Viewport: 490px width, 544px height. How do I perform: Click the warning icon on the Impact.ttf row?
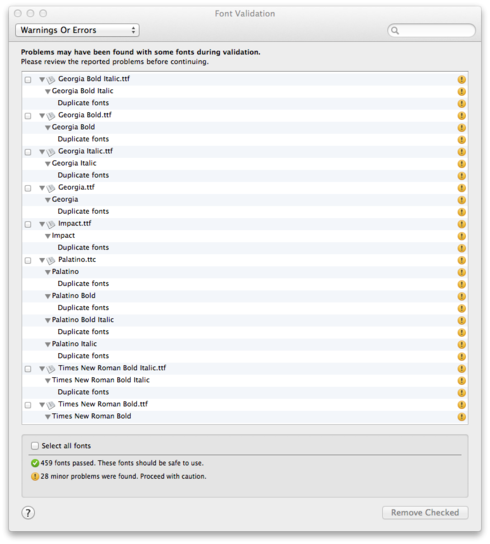[461, 224]
